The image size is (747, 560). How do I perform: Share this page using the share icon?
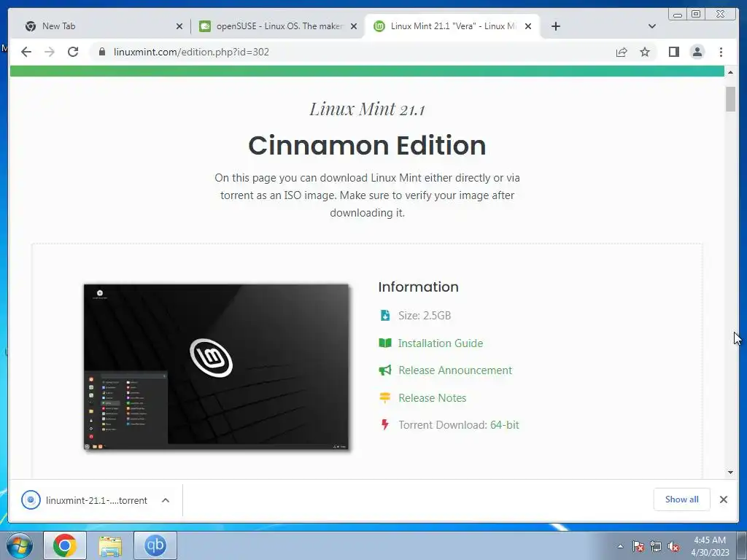pyautogui.click(x=622, y=52)
